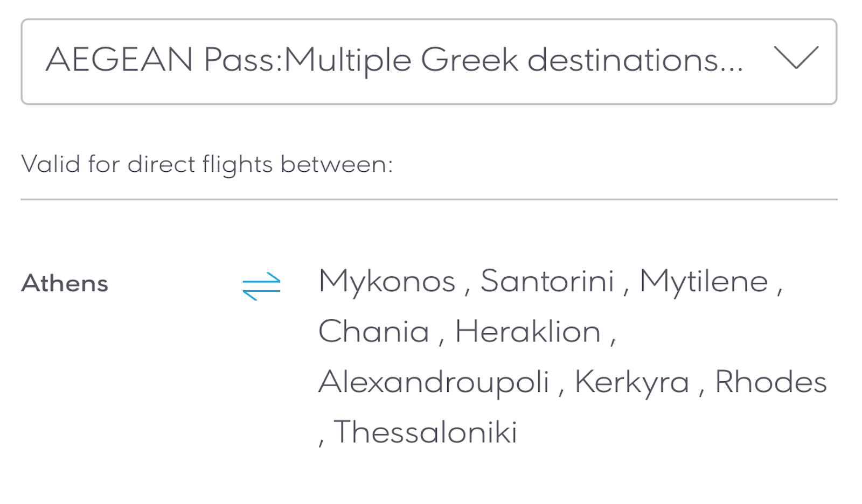Select Alexandroupoli destination
Image resolution: width=862 pixels, height=504 pixels.
coord(432,381)
